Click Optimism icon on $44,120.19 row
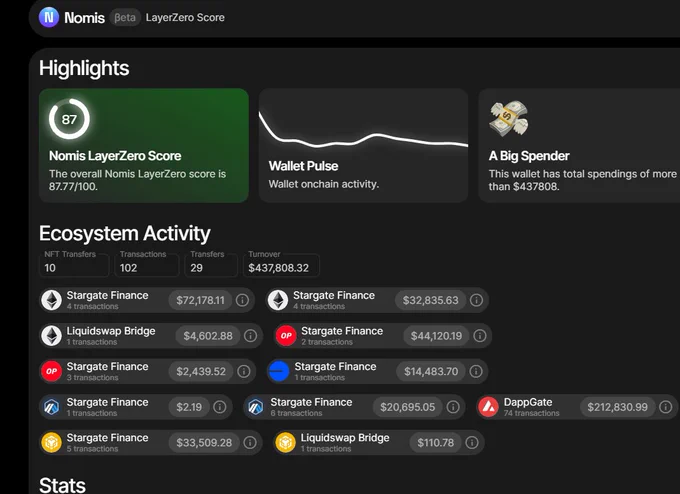The height and width of the screenshot is (494, 680). click(286, 336)
